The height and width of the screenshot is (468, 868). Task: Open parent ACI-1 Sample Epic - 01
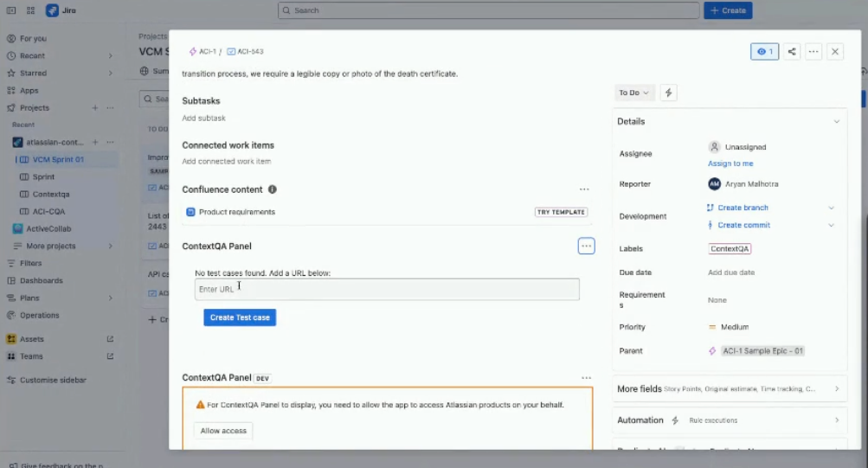pyautogui.click(x=762, y=350)
